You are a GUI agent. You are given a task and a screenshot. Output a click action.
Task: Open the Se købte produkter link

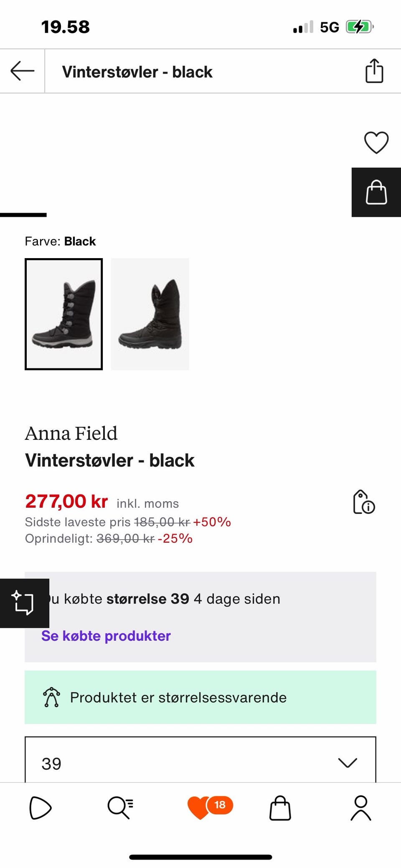point(106,636)
